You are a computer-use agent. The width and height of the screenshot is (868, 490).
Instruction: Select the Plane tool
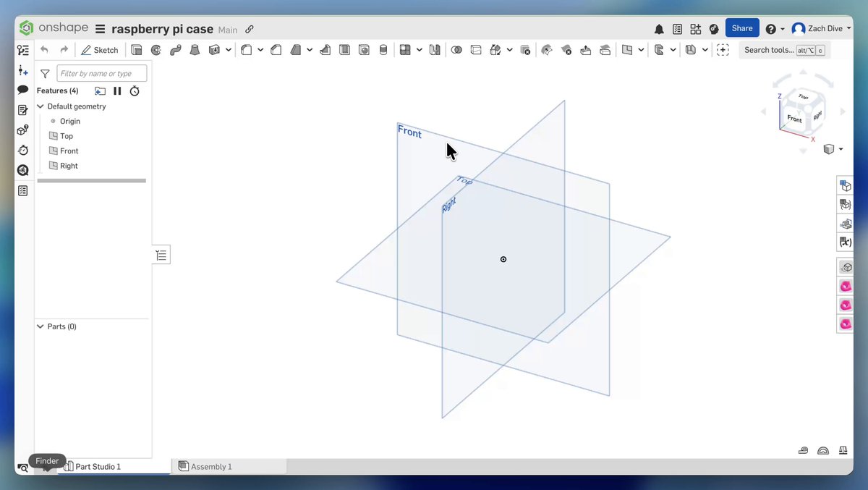[x=627, y=50]
